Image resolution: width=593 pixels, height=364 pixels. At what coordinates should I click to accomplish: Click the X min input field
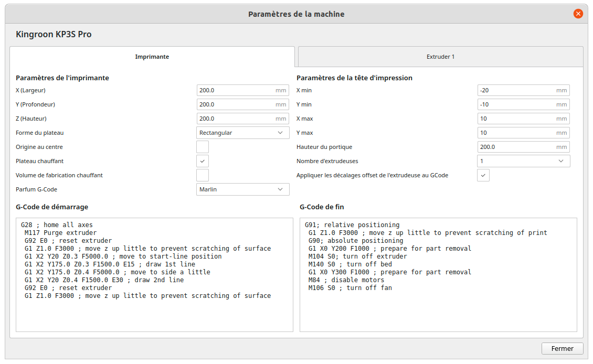[x=523, y=90]
